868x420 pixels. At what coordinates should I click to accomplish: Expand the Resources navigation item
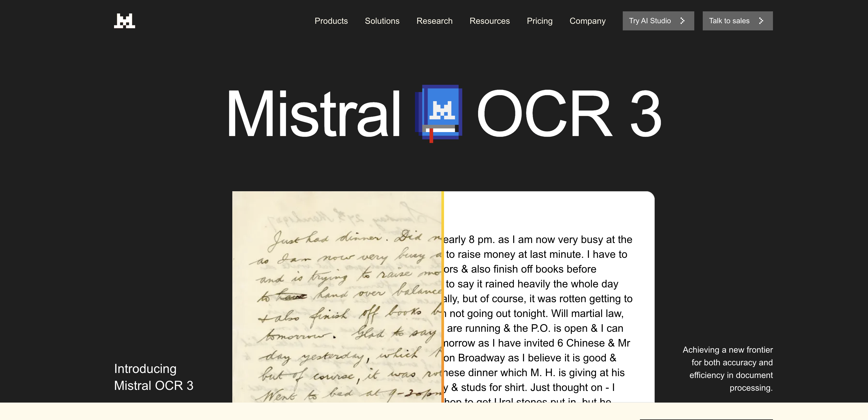pos(489,21)
